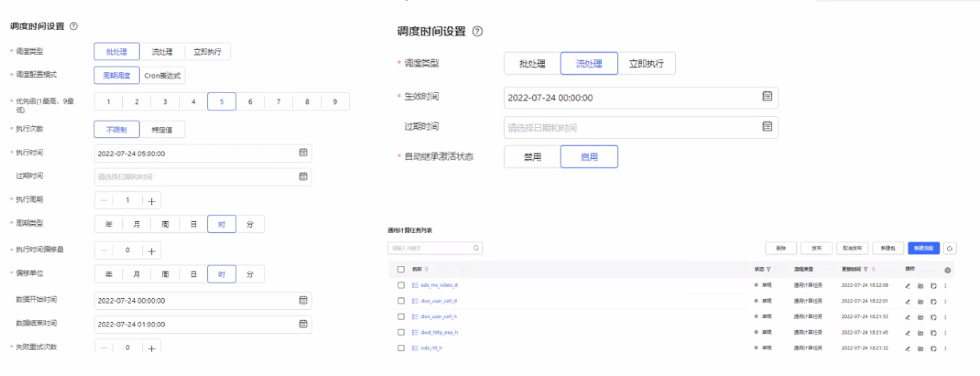980x376 pixels.
Task: Open calendar picker for 数据开始时间
Action: click(303, 300)
